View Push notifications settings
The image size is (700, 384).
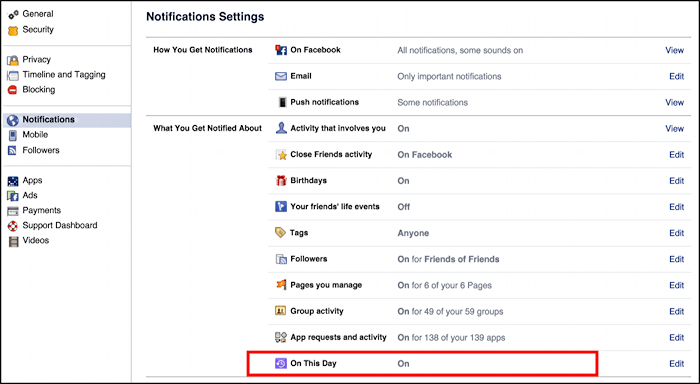pyautogui.click(x=674, y=102)
